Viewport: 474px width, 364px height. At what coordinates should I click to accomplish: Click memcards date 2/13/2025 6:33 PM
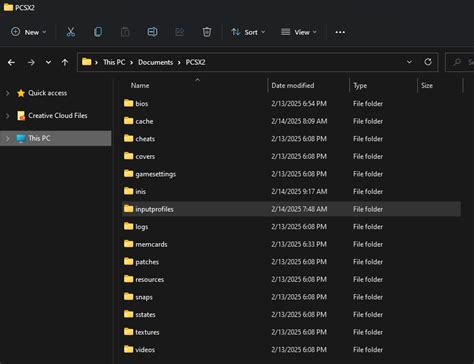click(x=299, y=244)
